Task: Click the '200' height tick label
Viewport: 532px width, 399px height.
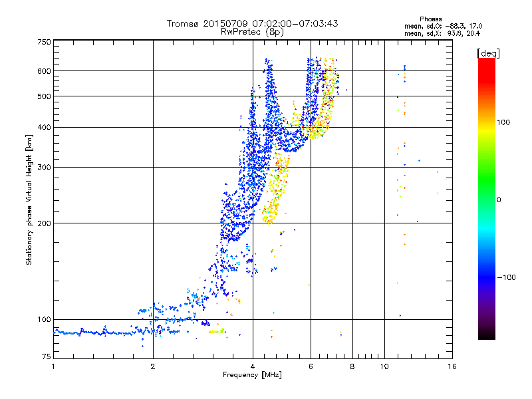Action: pyautogui.click(x=45, y=223)
